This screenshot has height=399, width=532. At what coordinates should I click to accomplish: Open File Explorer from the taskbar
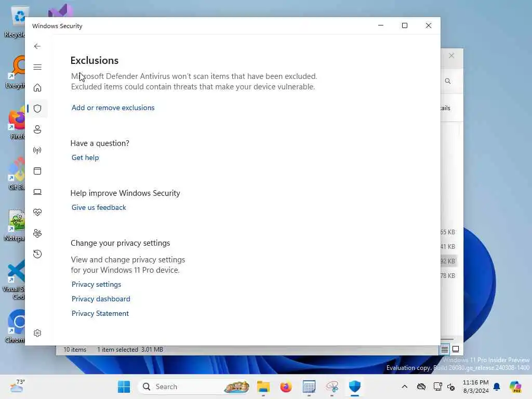pos(263,387)
